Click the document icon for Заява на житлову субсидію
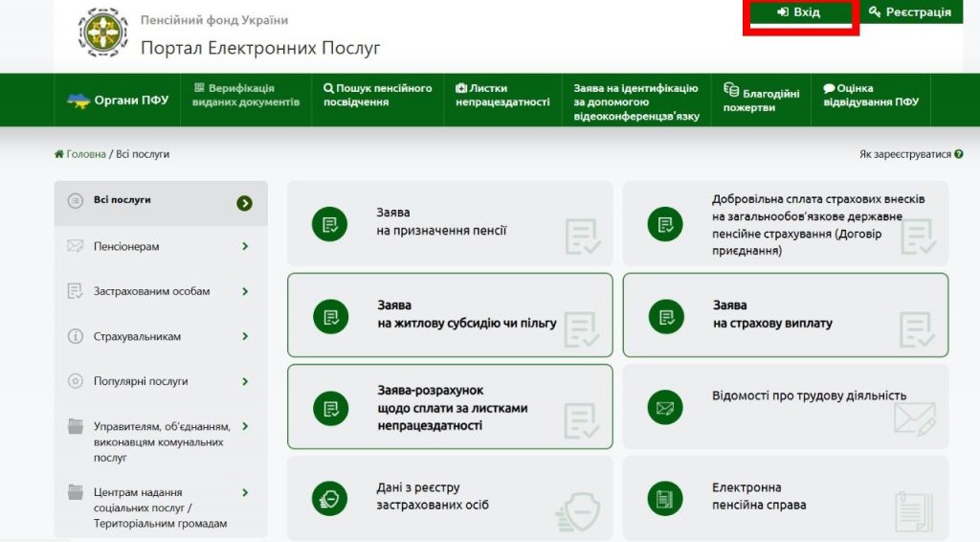The width and height of the screenshot is (980, 542). pos(330,315)
